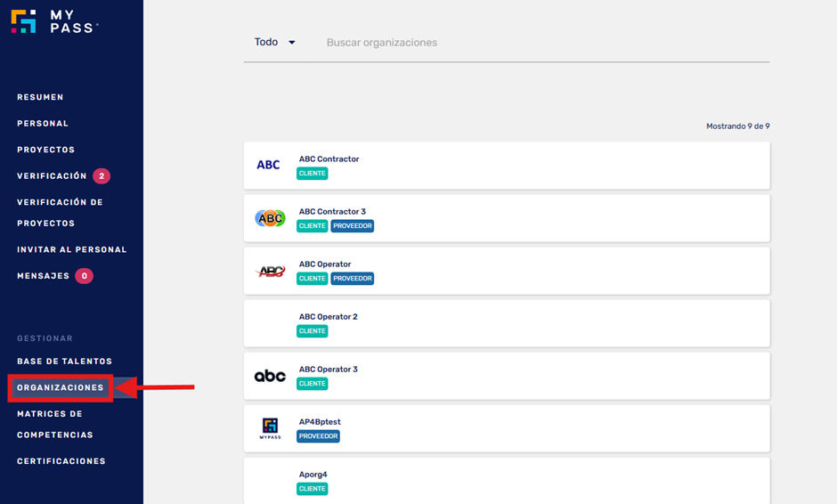Open Base de Talentos

point(65,362)
